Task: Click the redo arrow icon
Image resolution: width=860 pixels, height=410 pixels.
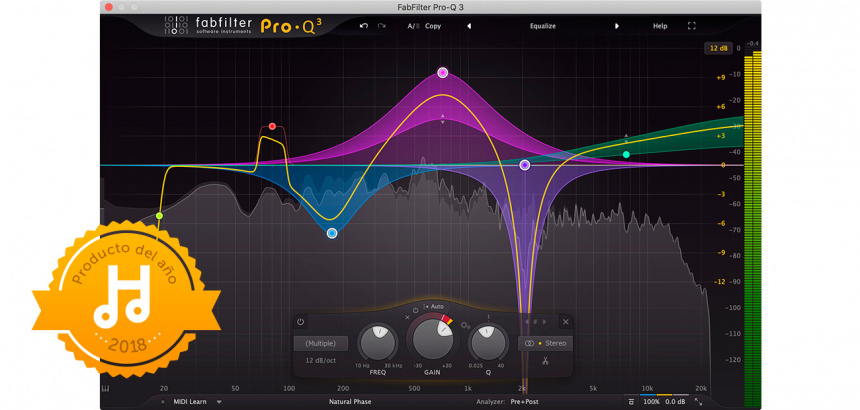Action: click(x=382, y=26)
